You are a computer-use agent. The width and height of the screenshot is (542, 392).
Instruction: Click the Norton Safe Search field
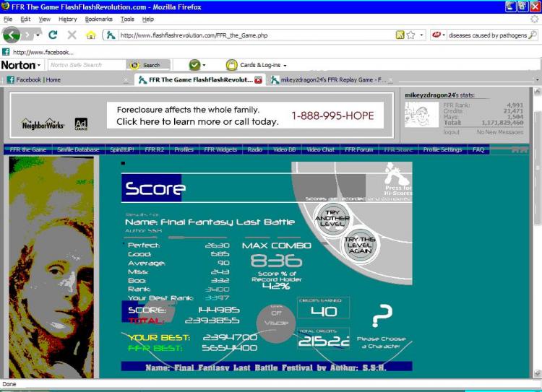click(x=87, y=65)
